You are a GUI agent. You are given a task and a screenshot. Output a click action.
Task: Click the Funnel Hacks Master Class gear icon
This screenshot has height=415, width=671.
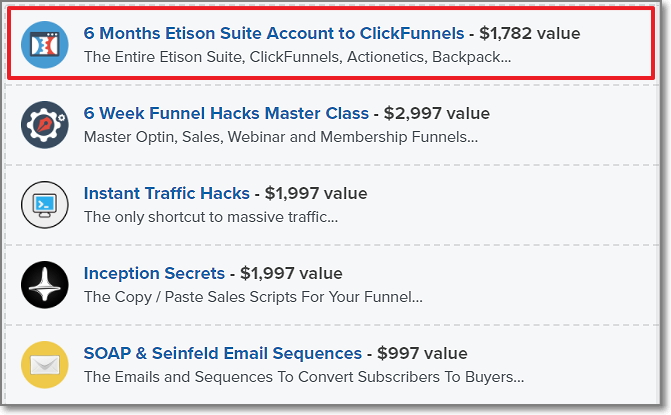(x=45, y=125)
